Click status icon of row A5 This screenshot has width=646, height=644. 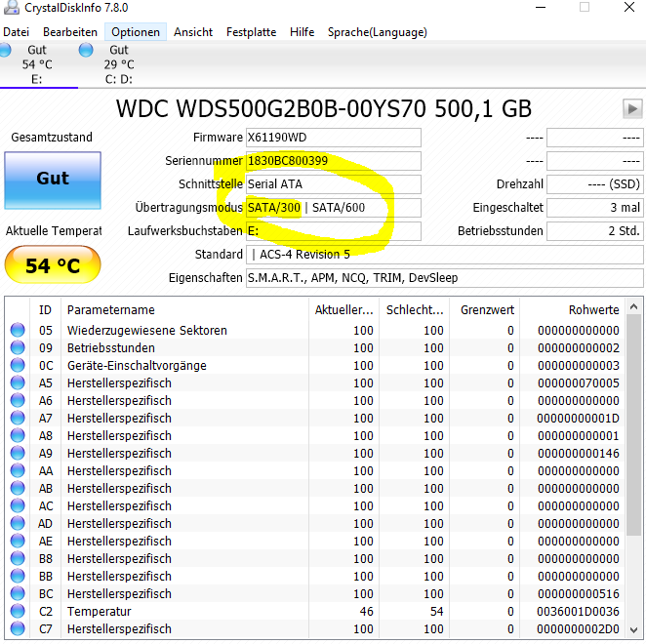18,383
